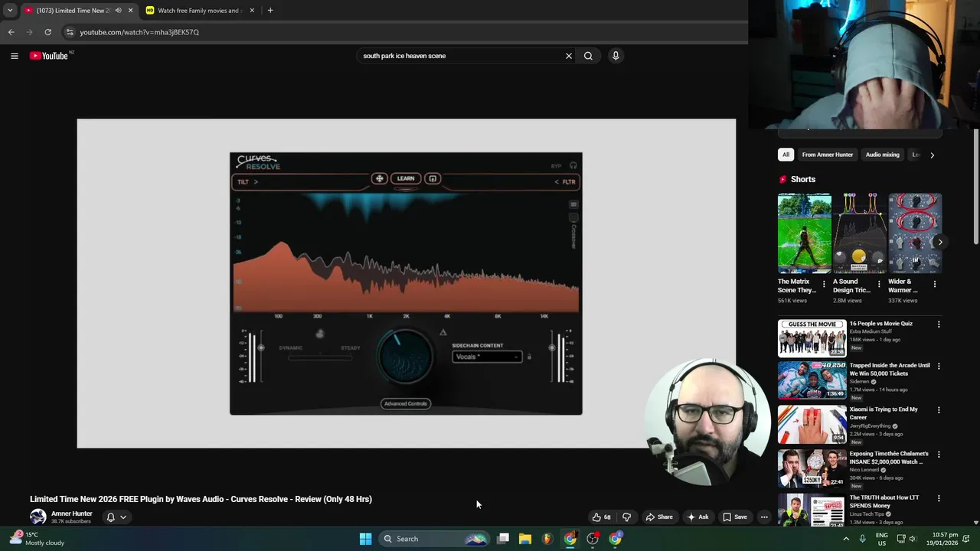Open options for 16 People vs Movie Quiz
This screenshot has width=980, height=551.
coord(939,324)
